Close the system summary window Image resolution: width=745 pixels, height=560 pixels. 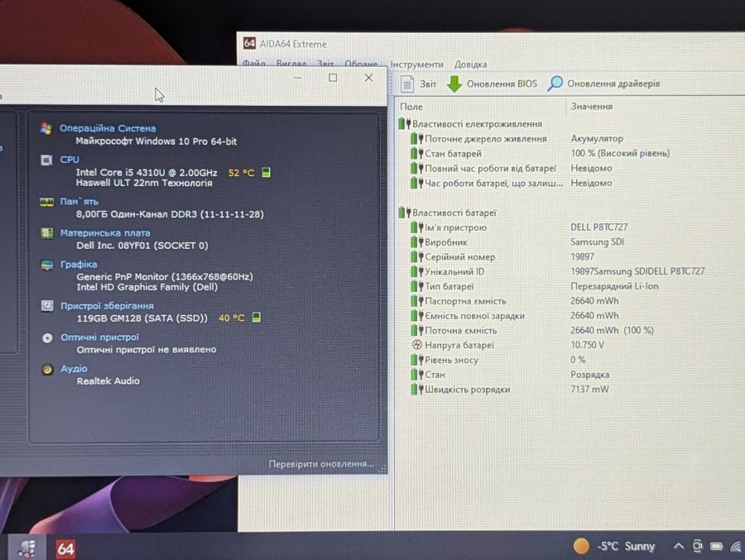tap(368, 78)
